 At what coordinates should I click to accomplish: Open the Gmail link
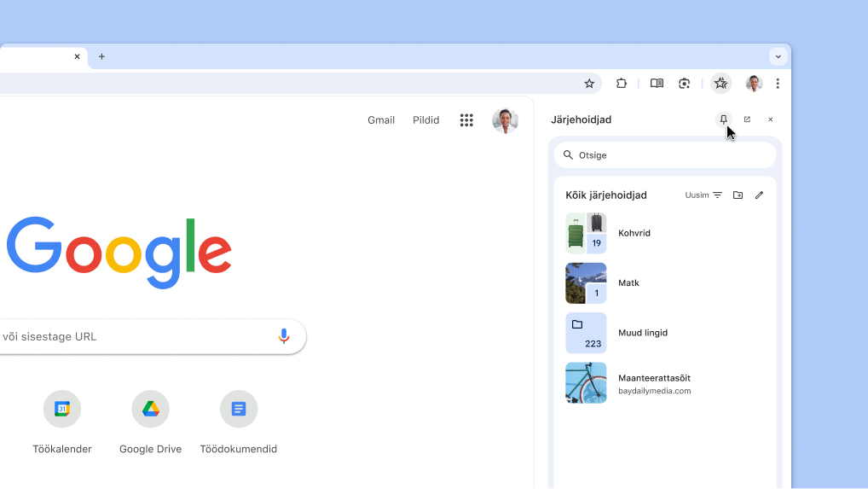(381, 120)
